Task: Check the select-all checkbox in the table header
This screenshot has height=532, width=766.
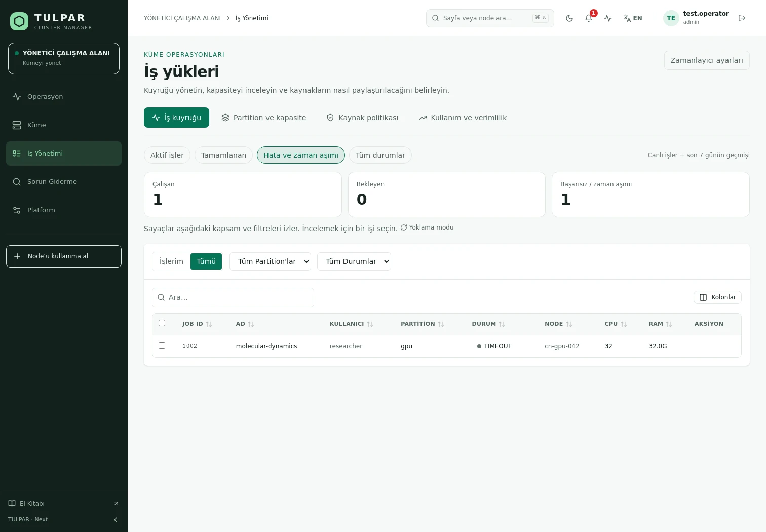Action: pos(162,323)
